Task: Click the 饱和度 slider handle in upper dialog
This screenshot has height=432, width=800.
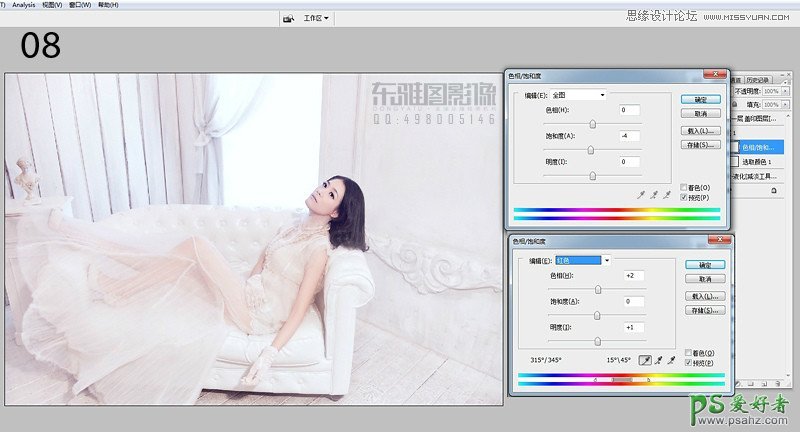Action: (590, 150)
